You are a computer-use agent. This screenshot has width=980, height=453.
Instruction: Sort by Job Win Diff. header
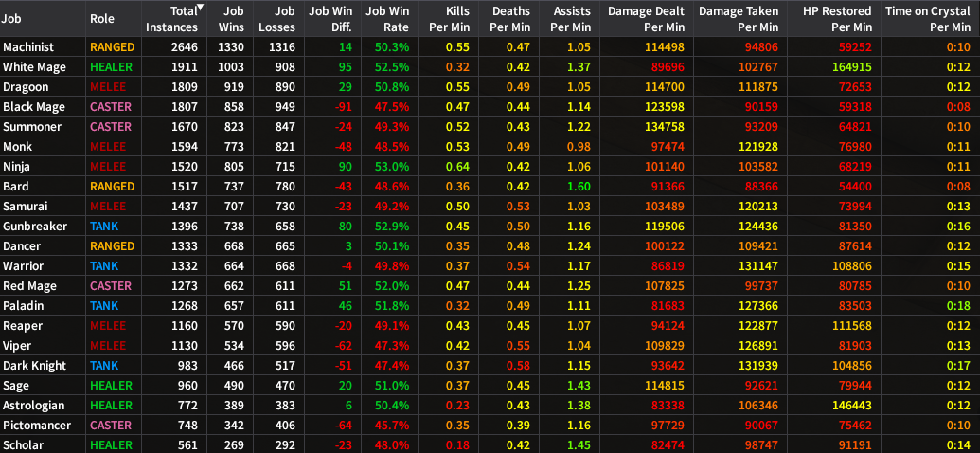coord(330,19)
